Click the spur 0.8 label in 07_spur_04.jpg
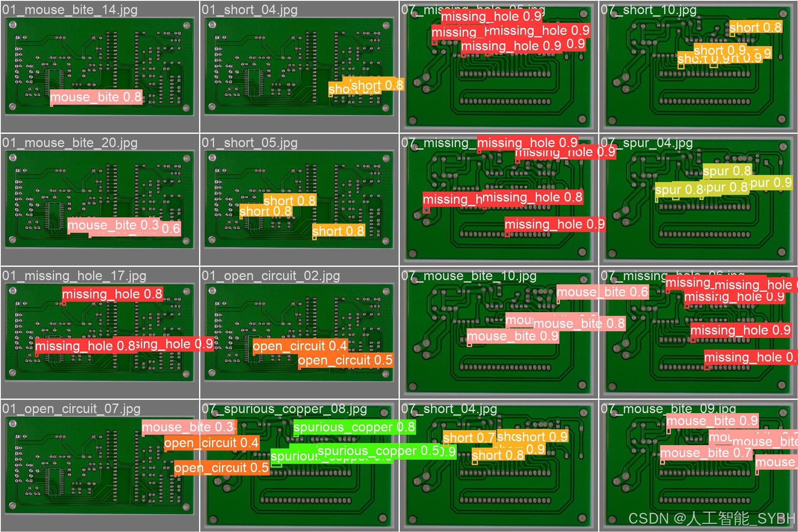Viewport: 798px width, 532px height. pyautogui.click(x=727, y=171)
